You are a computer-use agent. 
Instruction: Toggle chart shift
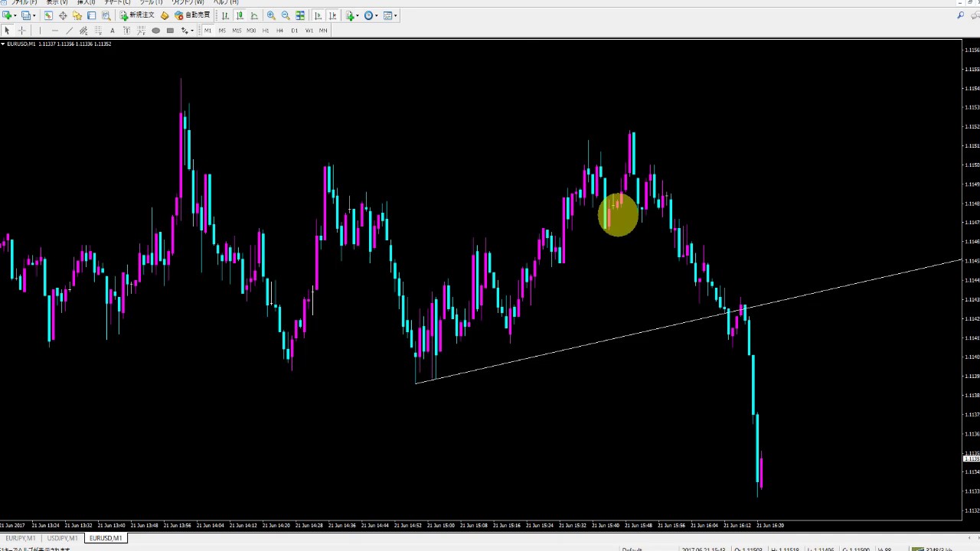[333, 15]
